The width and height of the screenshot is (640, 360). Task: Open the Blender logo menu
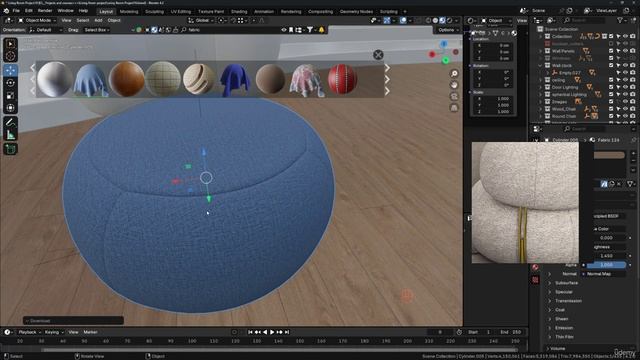[x=6, y=11]
